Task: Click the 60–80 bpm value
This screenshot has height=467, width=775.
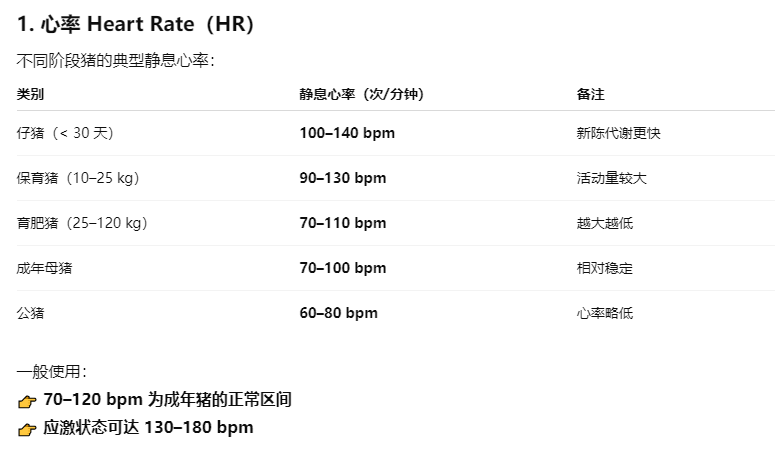Action: coord(338,313)
